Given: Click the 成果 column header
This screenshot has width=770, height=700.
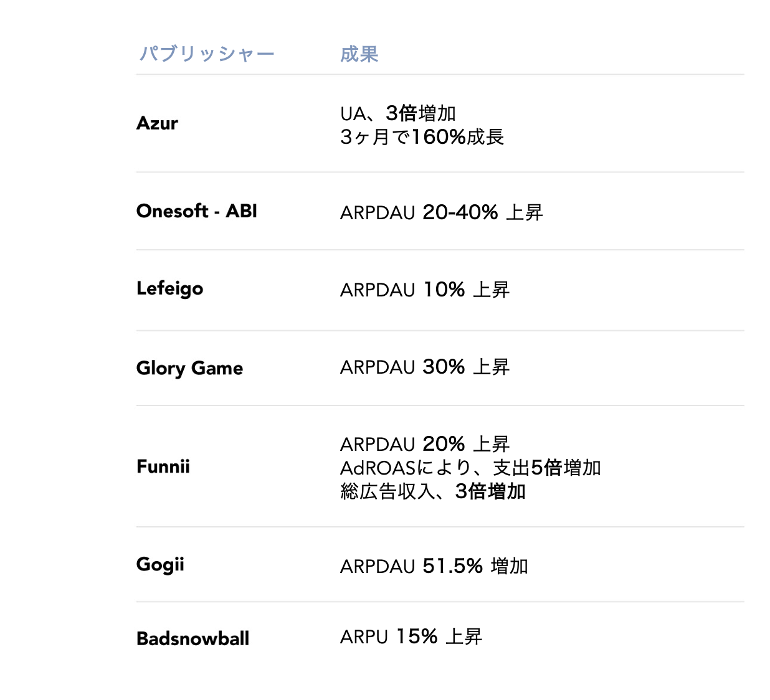Looking at the screenshot, I should [359, 54].
